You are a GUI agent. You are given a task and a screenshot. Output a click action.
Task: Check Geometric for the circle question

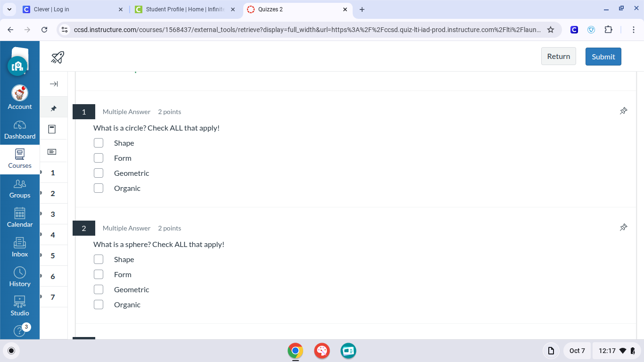(x=99, y=173)
